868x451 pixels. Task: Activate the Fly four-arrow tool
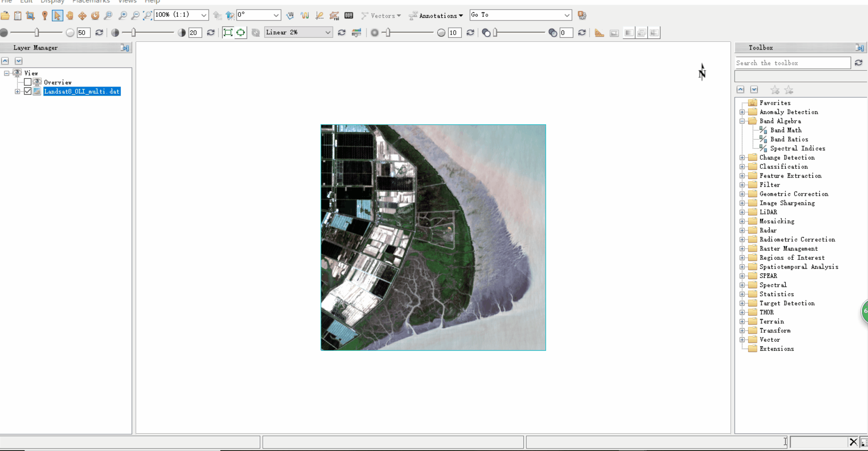pos(82,15)
